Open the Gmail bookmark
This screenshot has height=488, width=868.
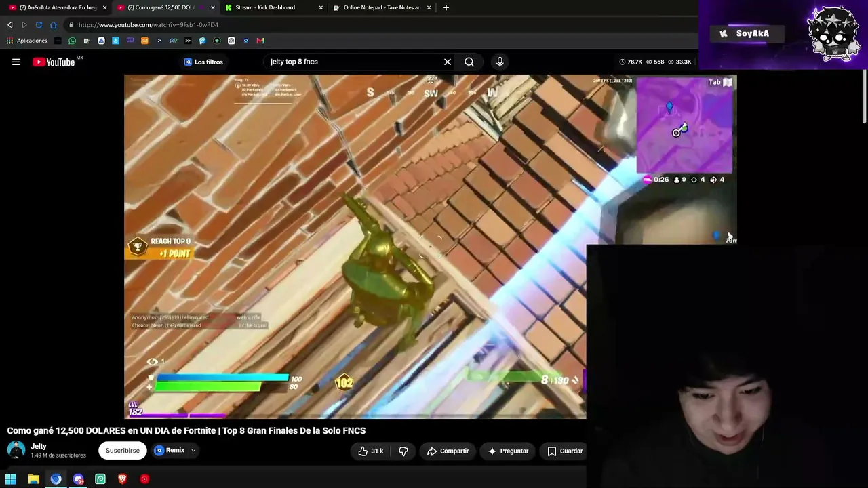(x=260, y=41)
